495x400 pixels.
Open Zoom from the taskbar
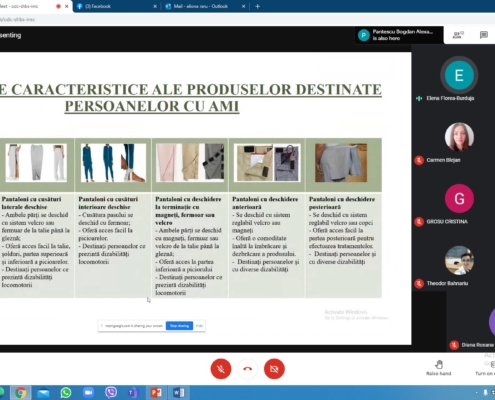(x=88, y=393)
